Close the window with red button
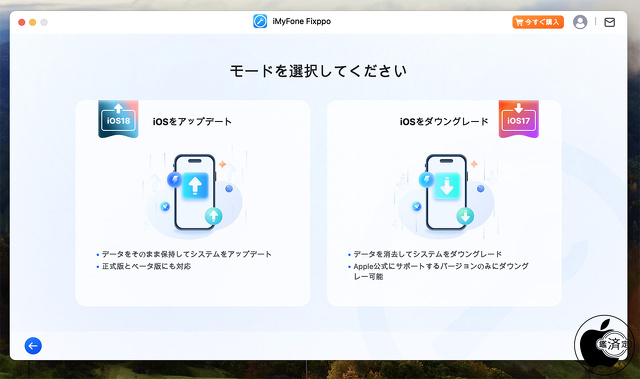 click(22, 22)
